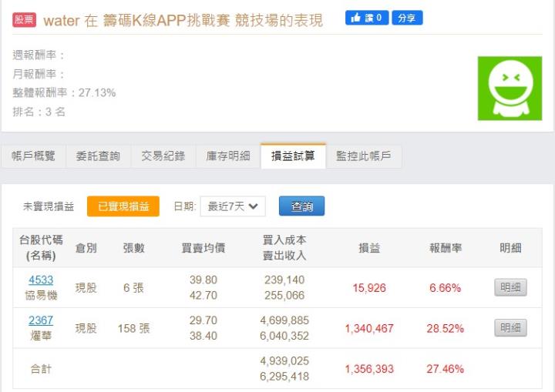Click the 明細 column header

pyautogui.click(x=510, y=248)
